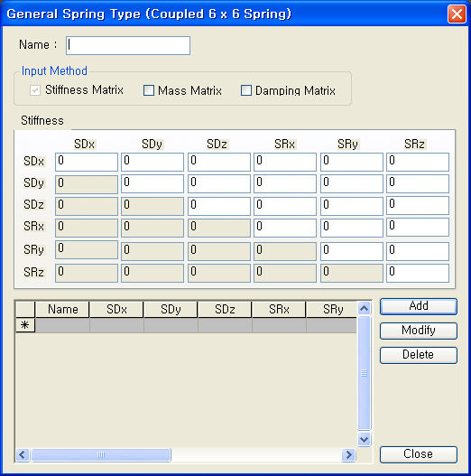The height and width of the screenshot is (476, 471).
Task: Click the vertical scrollbar thumb
Action: [x=364, y=373]
